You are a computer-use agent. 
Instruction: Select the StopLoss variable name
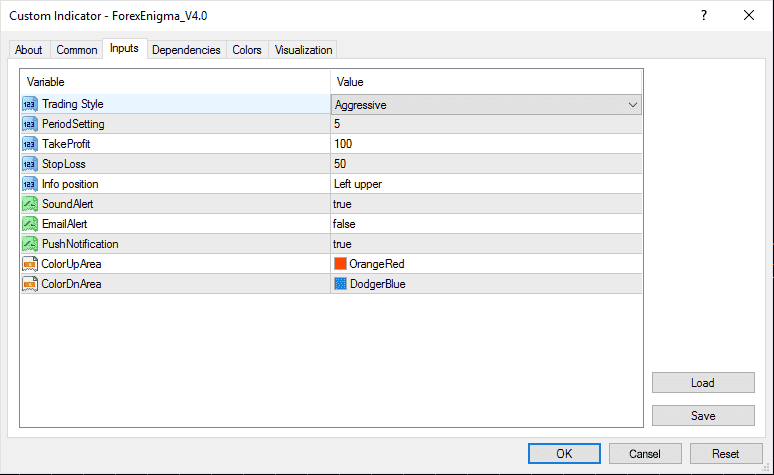(64, 164)
